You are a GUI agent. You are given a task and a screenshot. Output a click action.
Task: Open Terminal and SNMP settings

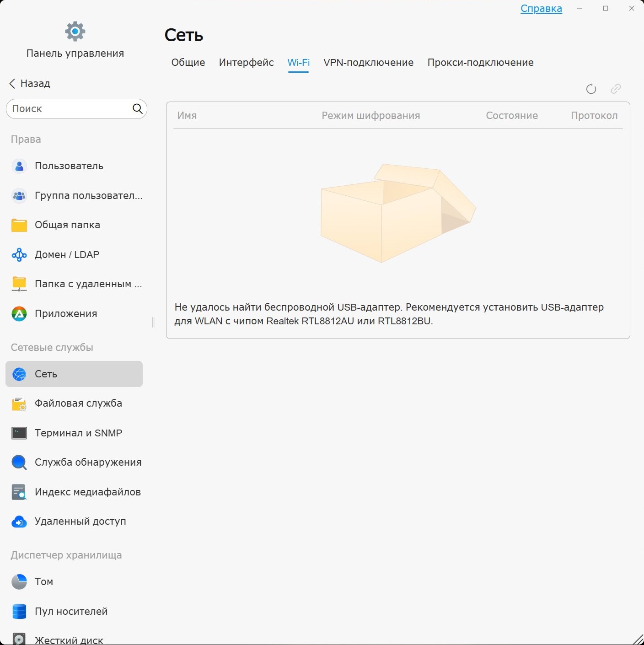(x=78, y=433)
